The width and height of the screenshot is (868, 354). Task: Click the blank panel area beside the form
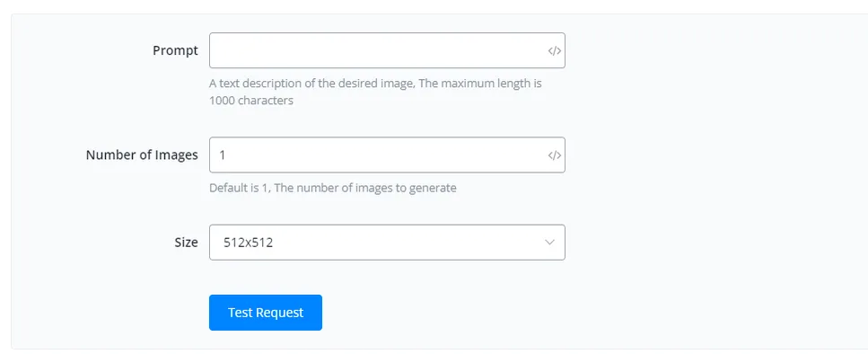click(715, 177)
